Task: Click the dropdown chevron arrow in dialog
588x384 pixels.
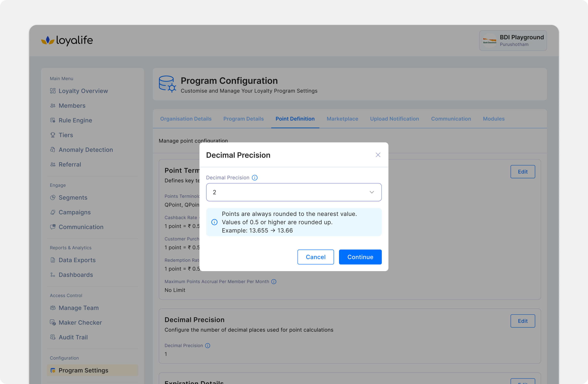Action: pyautogui.click(x=372, y=192)
